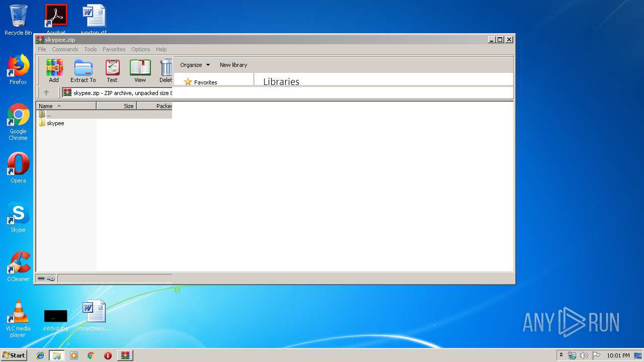Sort archive list by Name column
The width and height of the screenshot is (644, 362).
[66, 106]
